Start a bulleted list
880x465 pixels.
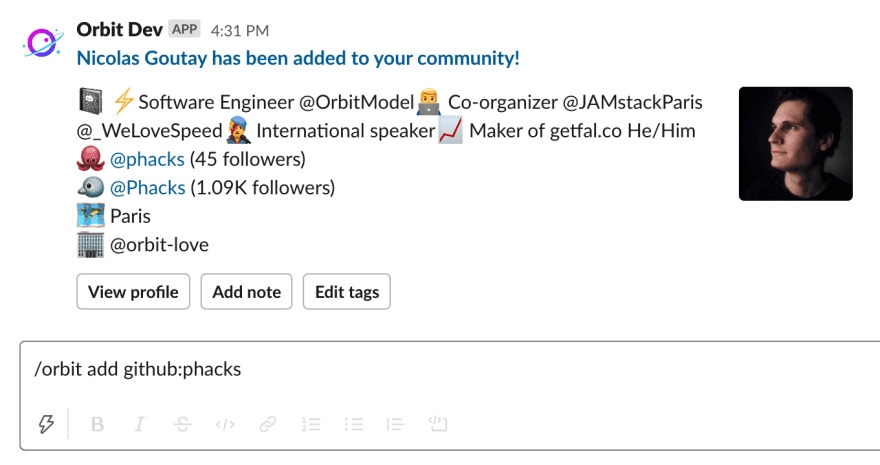pyautogui.click(x=354, y=424)
